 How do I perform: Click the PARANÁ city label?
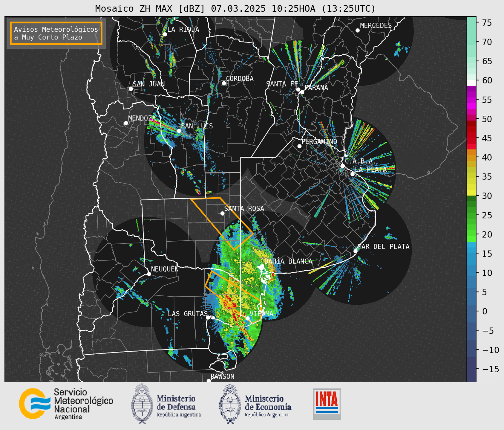(316, 88)
